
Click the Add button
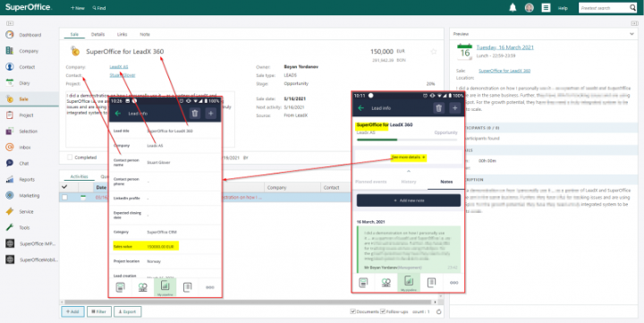(72, 312)
